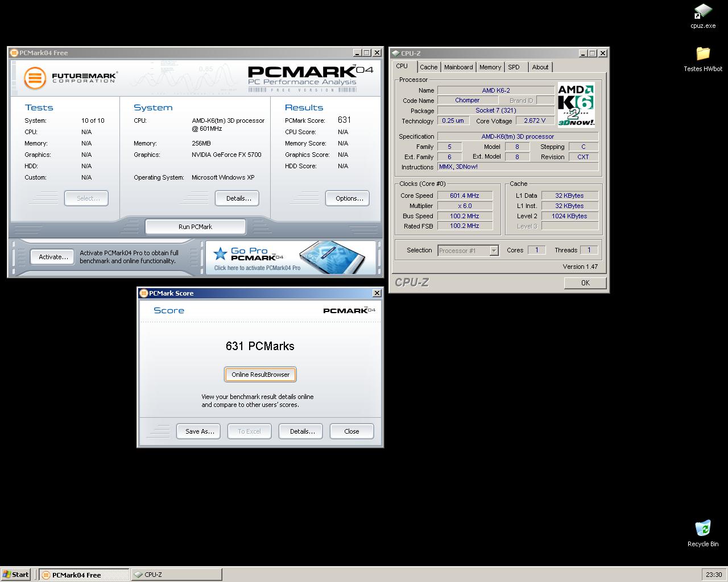Open system Details... in PCMark04 main window
The height and width of the screenshot is (582, 728).
[237, 198]
